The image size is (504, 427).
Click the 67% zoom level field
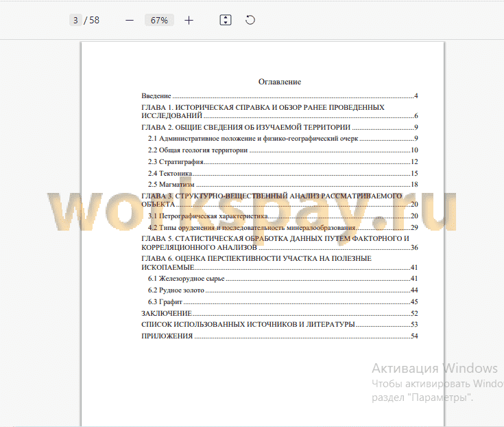click(x=159, y=21)
